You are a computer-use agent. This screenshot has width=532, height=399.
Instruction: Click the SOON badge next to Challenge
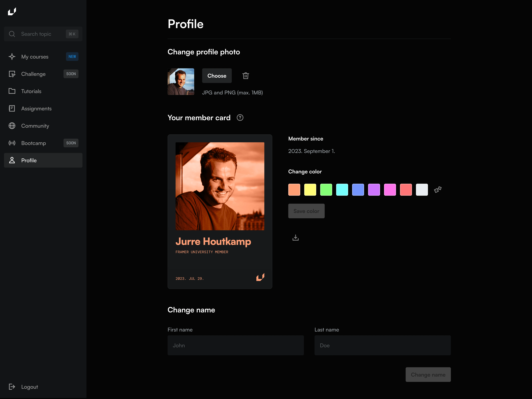pos(71,74)
